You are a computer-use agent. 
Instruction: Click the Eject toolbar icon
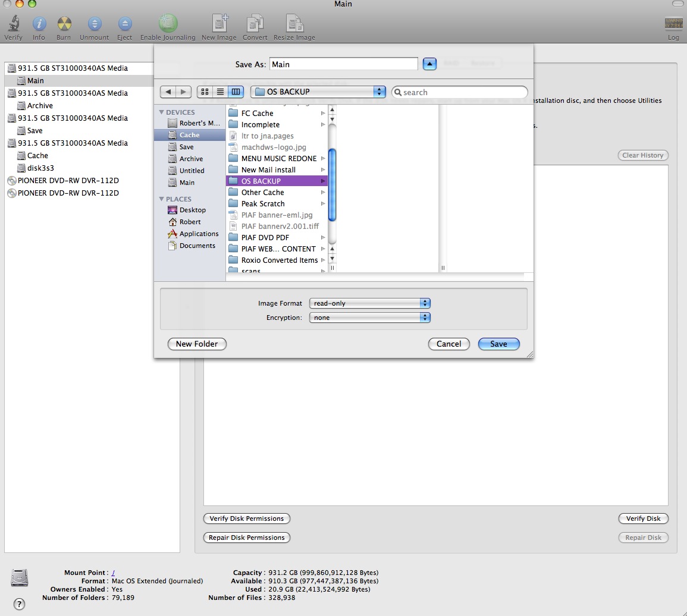(x=124, y=24)
